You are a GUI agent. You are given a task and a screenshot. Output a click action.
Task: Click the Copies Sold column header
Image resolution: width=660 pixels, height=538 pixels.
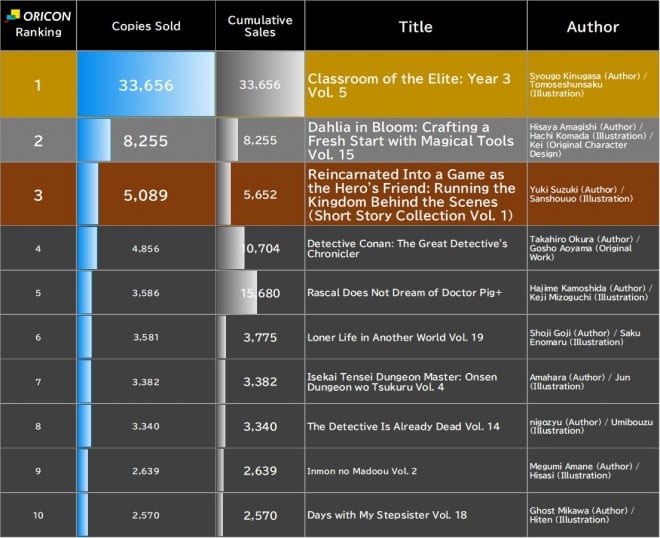point(146,26)
